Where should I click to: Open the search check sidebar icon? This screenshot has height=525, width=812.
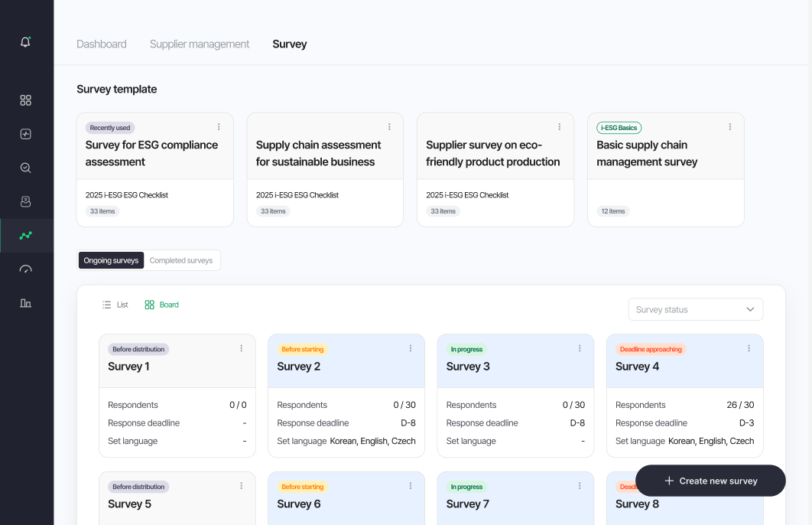tap(25, 168)
